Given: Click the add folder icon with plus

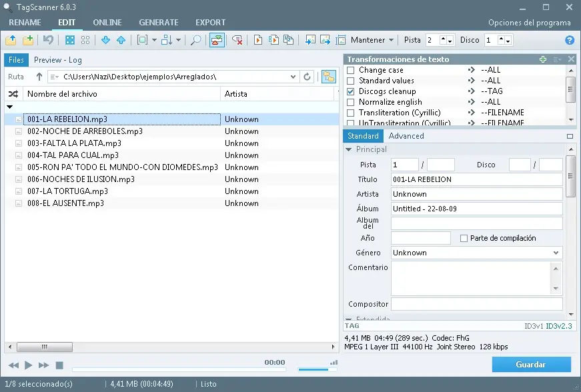Looking at the screenshot, I should pyautogui.click(x=28, y=40).
